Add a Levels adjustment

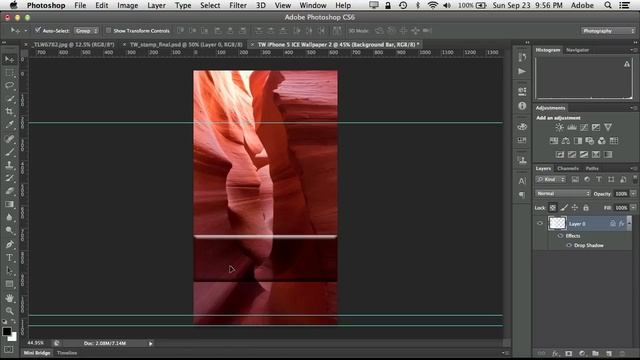coord(571,127)
